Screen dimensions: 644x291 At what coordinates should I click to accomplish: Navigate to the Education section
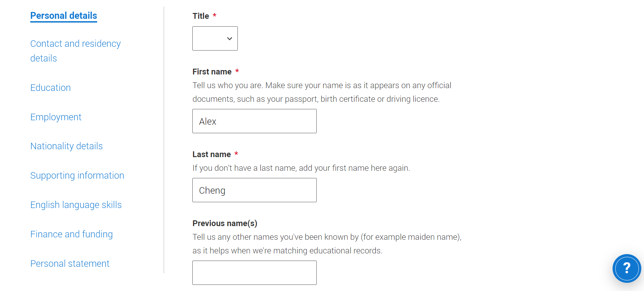(x=51, y=88)
